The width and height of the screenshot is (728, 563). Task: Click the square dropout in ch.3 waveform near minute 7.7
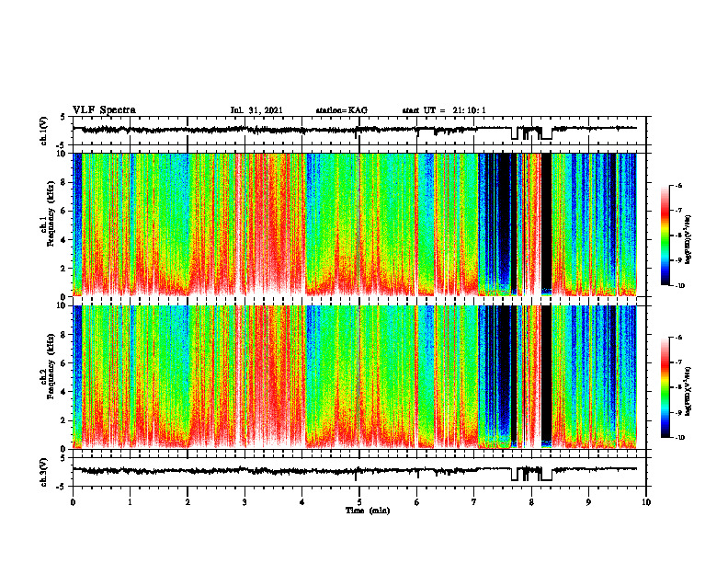(x=515, y=475)
